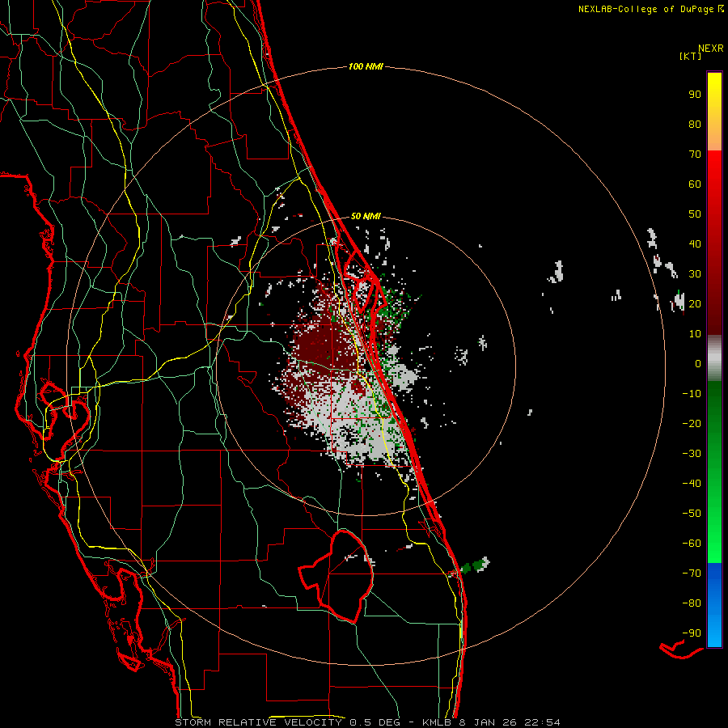Select the -20 knot scale label
This screenshot has width=728, height=728.
pyautogui.click(x=692, y=424)
